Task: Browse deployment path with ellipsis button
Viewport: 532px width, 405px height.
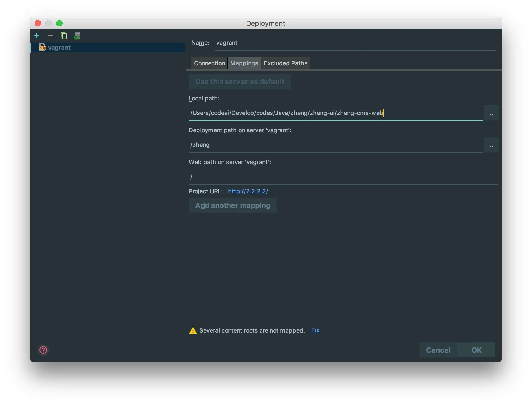Action: [492, 145]
